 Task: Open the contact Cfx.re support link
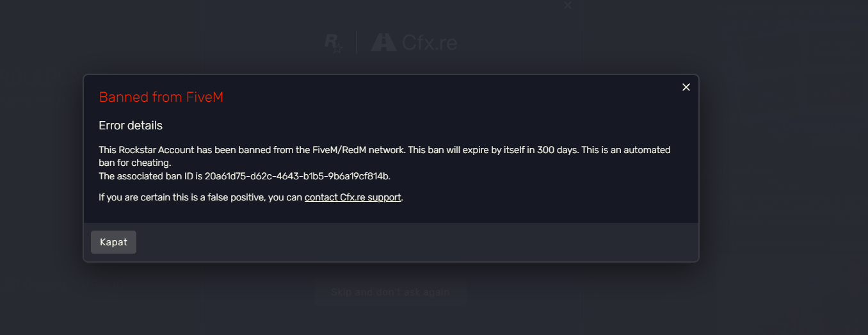[x=353, y=197]
